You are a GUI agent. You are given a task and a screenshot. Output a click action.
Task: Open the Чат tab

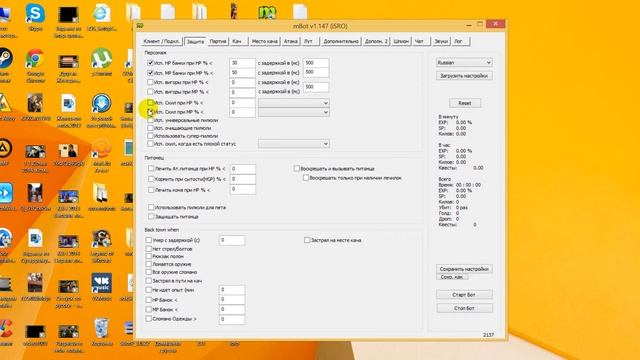pos(420,41)
